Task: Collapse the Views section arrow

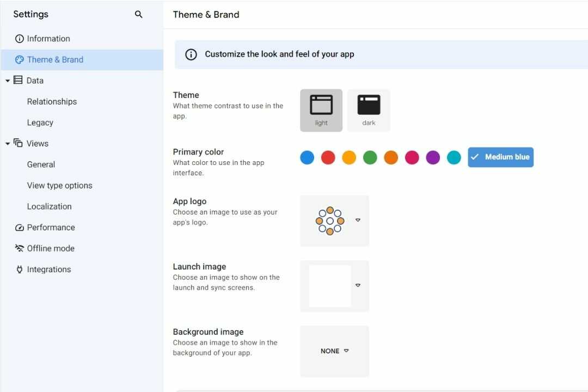Action: pos(8,144)
